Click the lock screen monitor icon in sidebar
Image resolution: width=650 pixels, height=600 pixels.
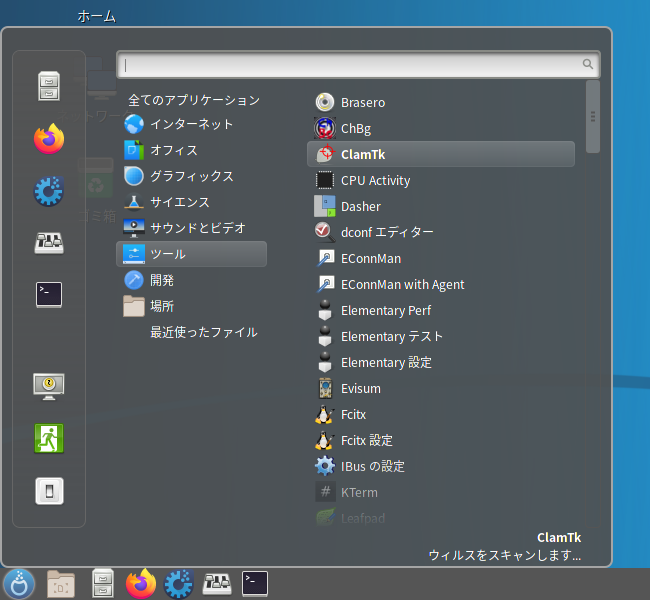click(49, 386)
